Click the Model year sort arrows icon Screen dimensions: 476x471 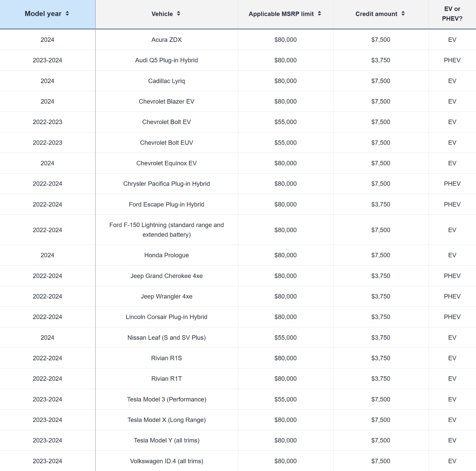tap(67, 14)
